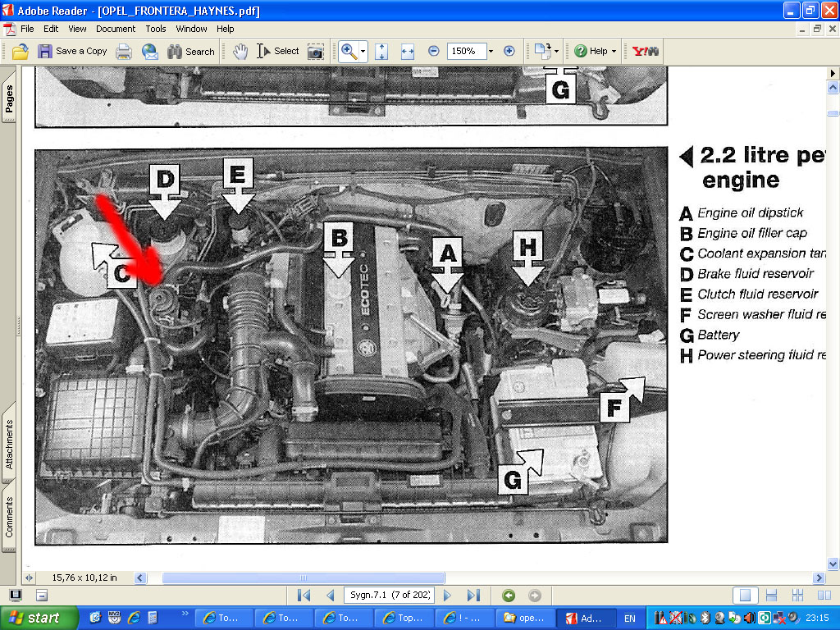Image resolution: width=840 pixels, height=630 pixels.
Task: Click the Fit Width icon
Action: [408, 52]
